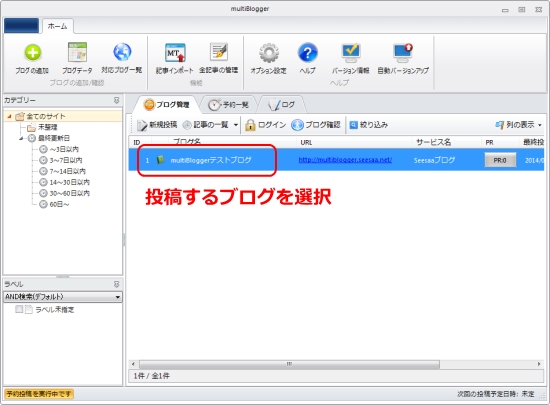Click the ログイン lock icon
The width and height of the screenshot is (550, 405).
(250, 125)
